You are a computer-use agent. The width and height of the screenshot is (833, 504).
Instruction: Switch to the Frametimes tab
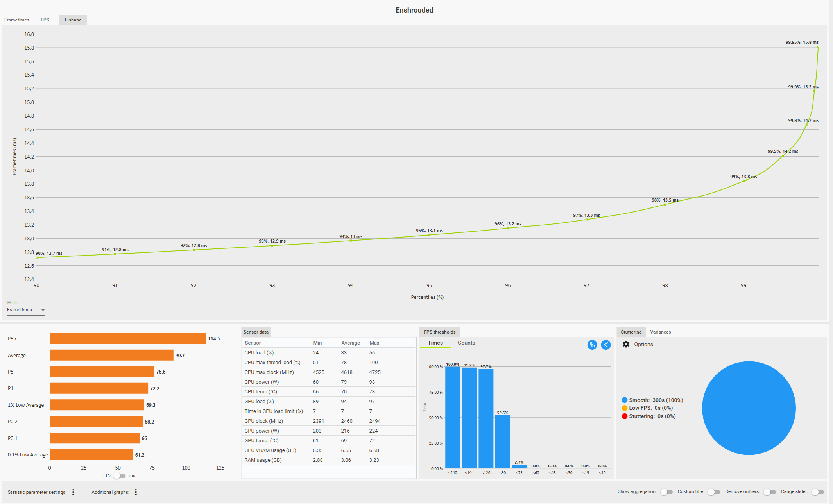[x=17, y=20]
